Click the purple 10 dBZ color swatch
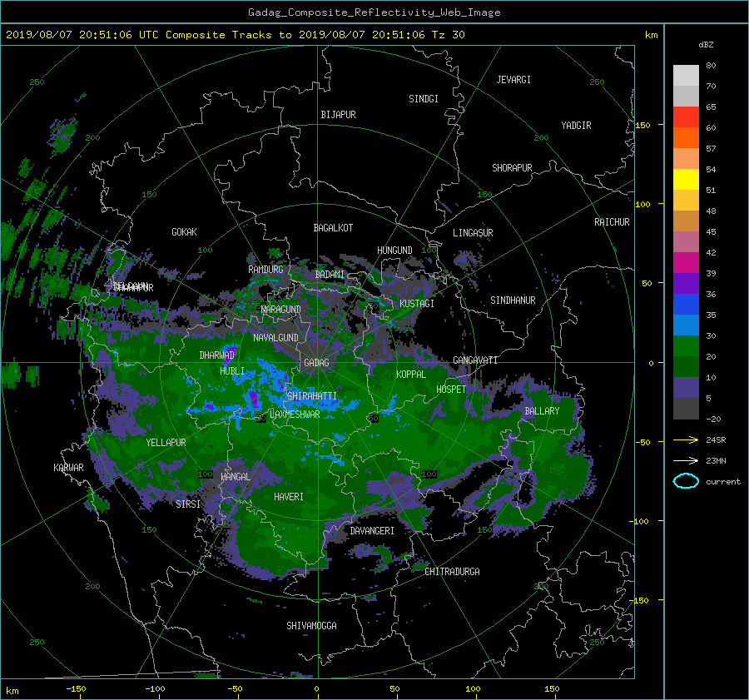 pyautogui.click(x=686, y=387)
